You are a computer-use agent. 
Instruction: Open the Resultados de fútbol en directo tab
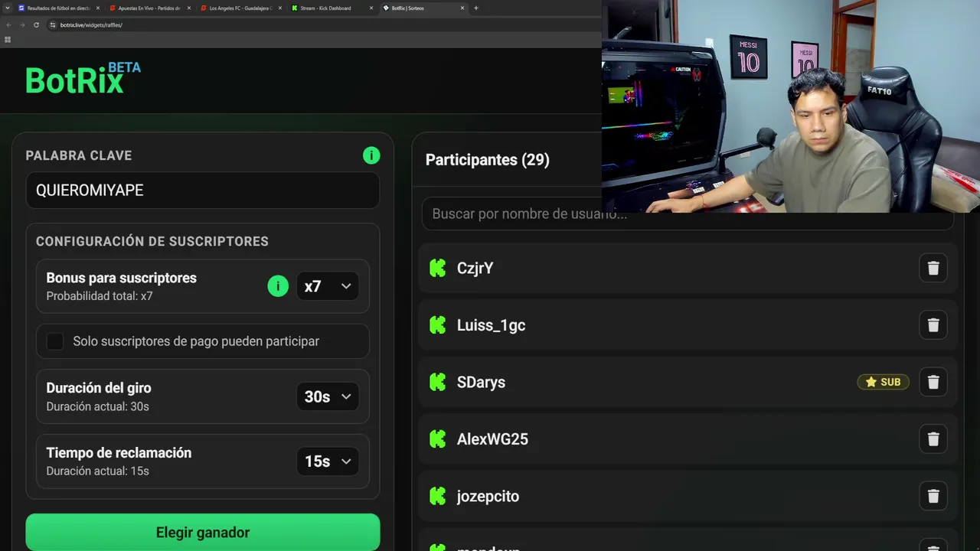tap(58, 8)
